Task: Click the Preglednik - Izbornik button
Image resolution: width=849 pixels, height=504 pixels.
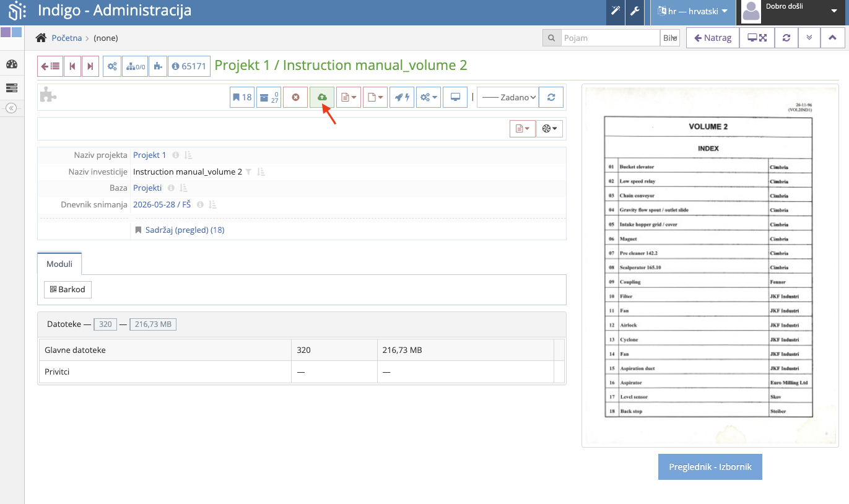Action: pyautogui.click(x=710, y=467)
